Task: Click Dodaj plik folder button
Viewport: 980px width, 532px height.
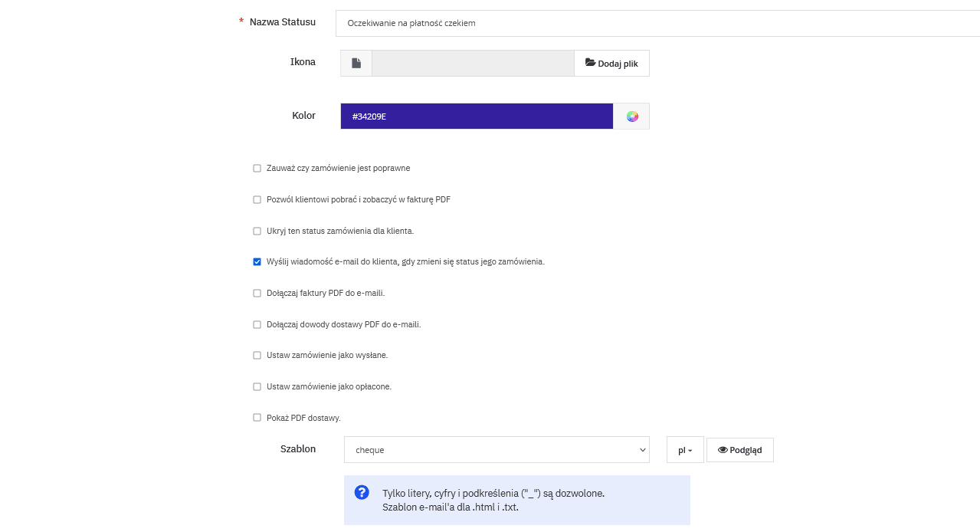Action: coord(611,64)
